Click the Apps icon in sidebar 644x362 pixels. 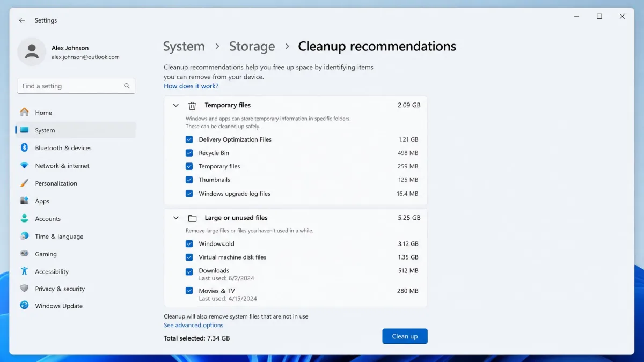[x=25, y=201]
